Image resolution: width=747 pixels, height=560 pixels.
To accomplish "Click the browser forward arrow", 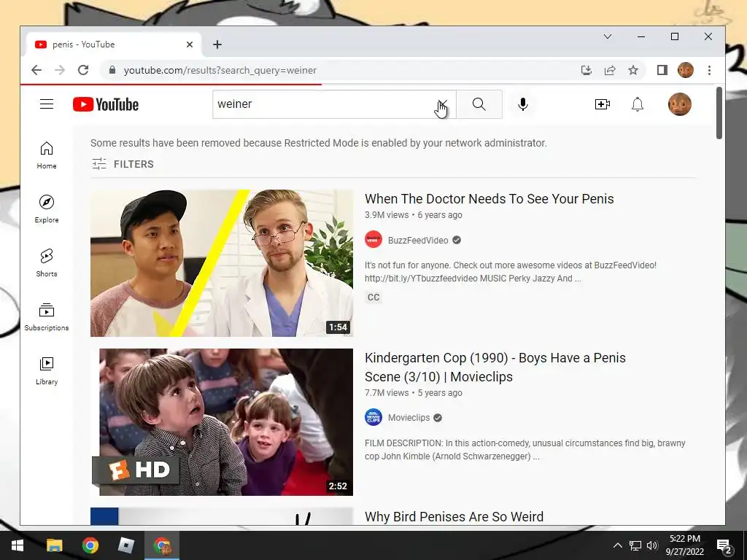I will coord(60,71).
